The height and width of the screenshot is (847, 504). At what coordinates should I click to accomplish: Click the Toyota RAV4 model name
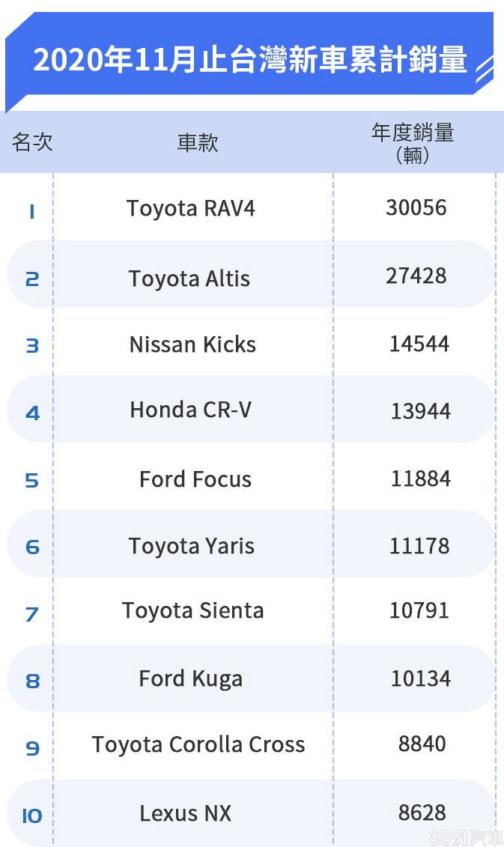click(191, 208)
